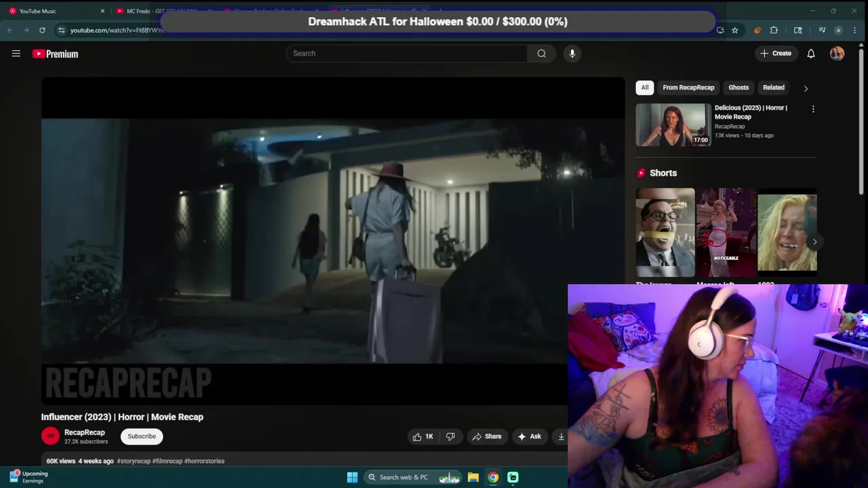Select the All filter chip

[x=645, y=87]
